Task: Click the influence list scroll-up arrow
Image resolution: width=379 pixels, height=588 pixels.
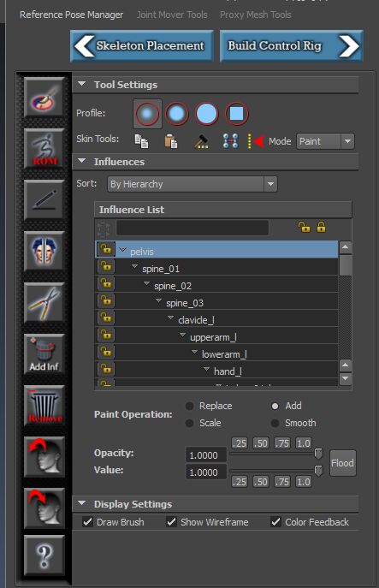Action: pos(346,247)
